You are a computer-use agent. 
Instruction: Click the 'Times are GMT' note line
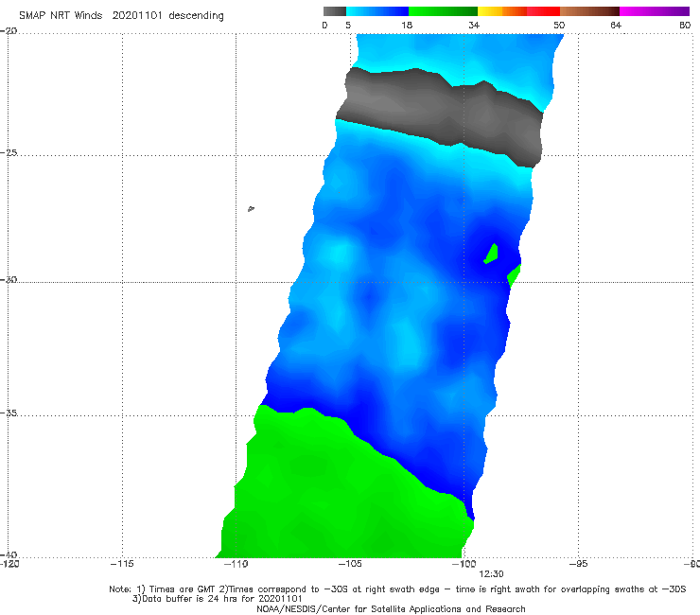397,589
